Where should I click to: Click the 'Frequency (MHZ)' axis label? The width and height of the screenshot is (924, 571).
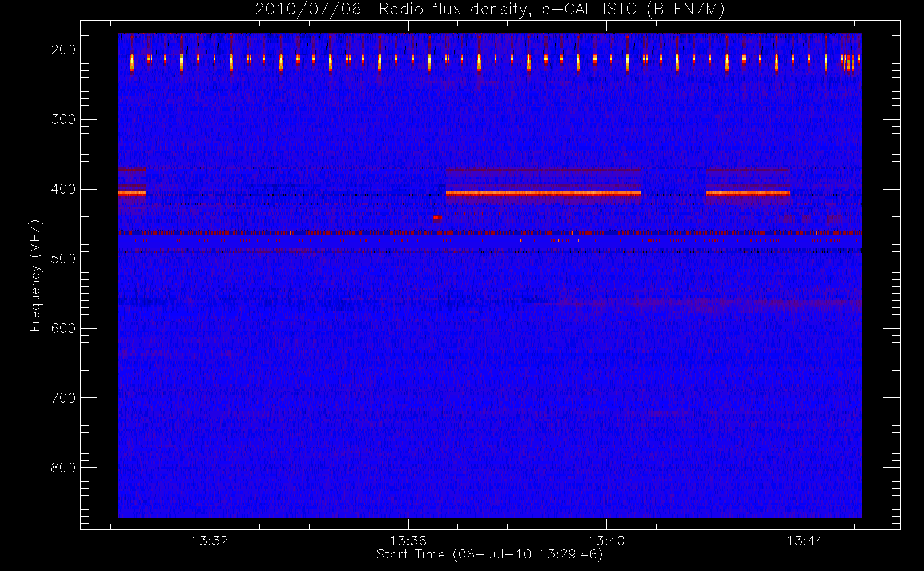[35, 275]
